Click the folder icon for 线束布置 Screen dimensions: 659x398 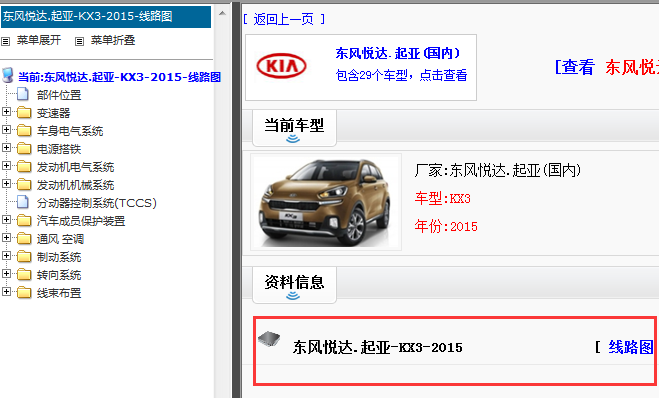[24, 293]
